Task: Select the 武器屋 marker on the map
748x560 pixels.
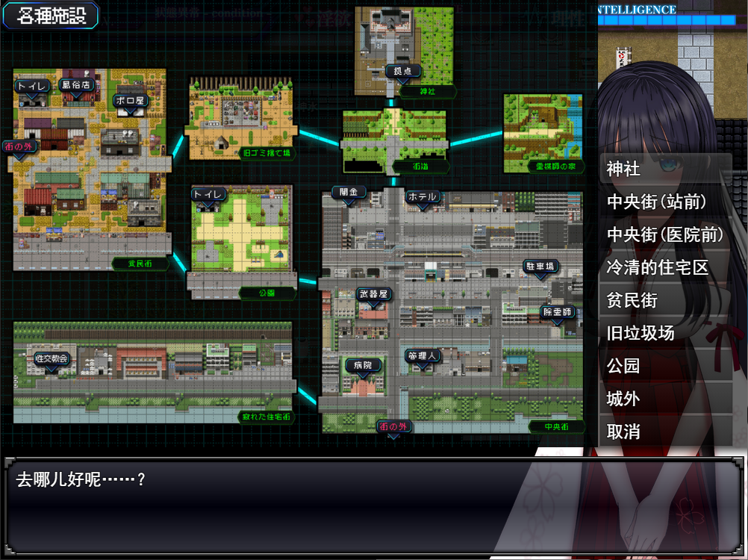Action: [x=373, y=294]
